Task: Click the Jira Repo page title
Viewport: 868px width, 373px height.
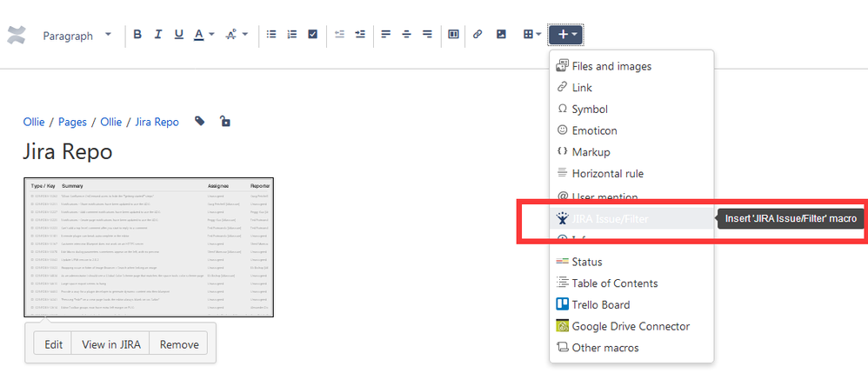Action: 68,151
